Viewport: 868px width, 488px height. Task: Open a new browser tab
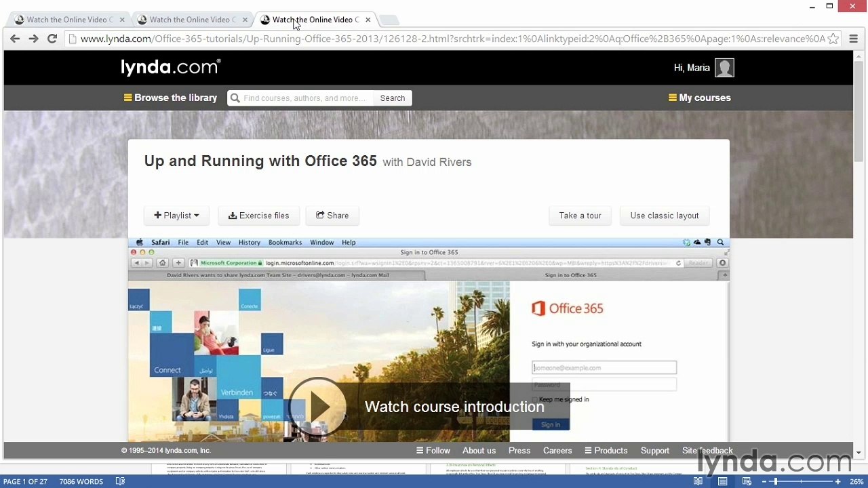pos(389,20)
